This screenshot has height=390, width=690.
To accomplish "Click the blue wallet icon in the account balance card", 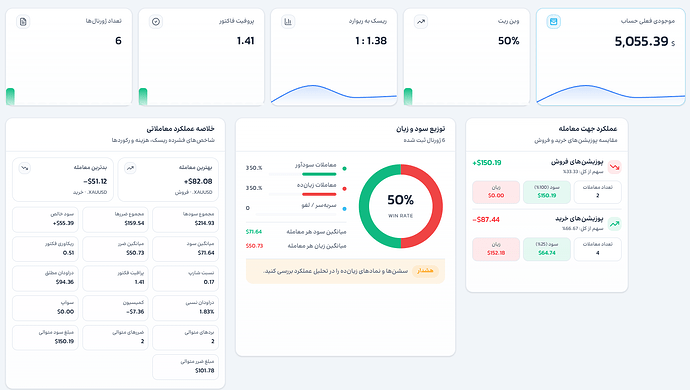I will coord(554,22).
